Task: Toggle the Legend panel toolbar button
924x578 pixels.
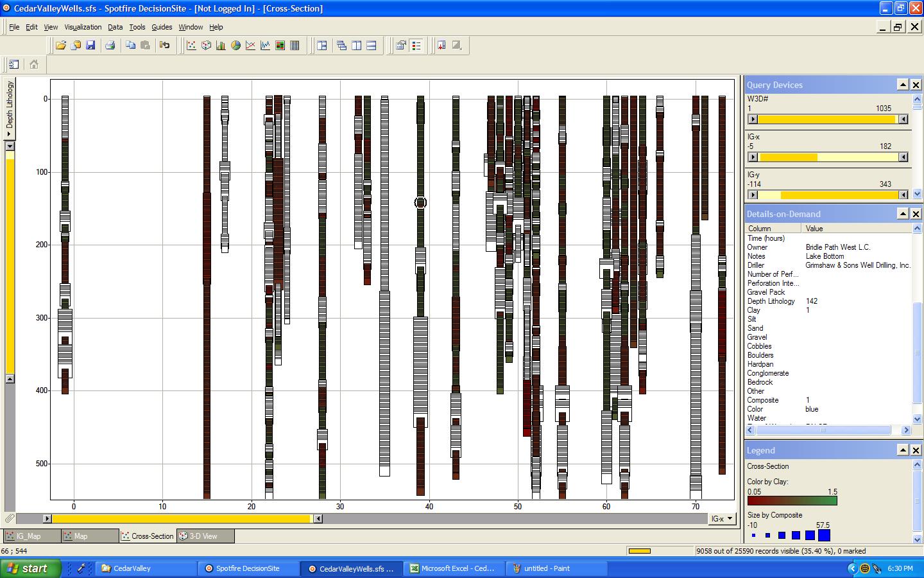Action: (416, 46)
